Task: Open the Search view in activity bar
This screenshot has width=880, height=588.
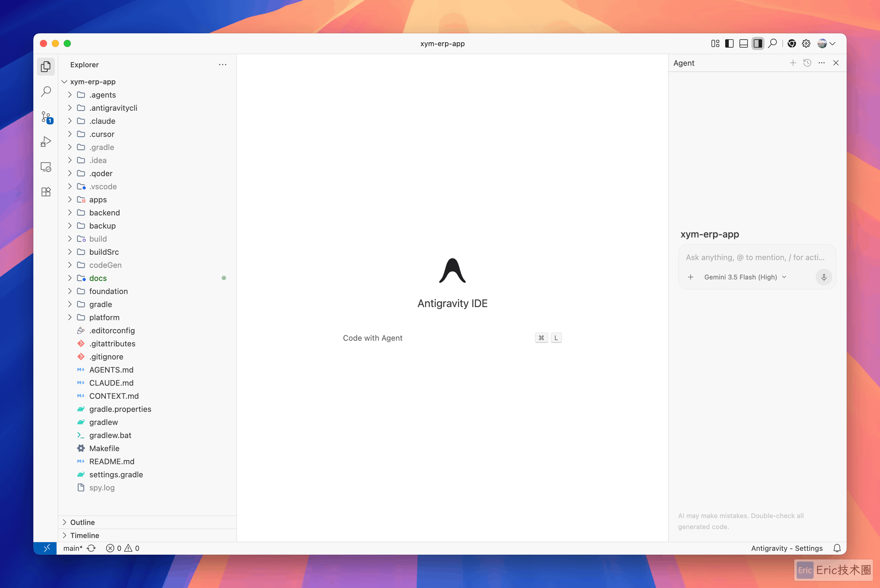Action: click(x=46, y=91)
